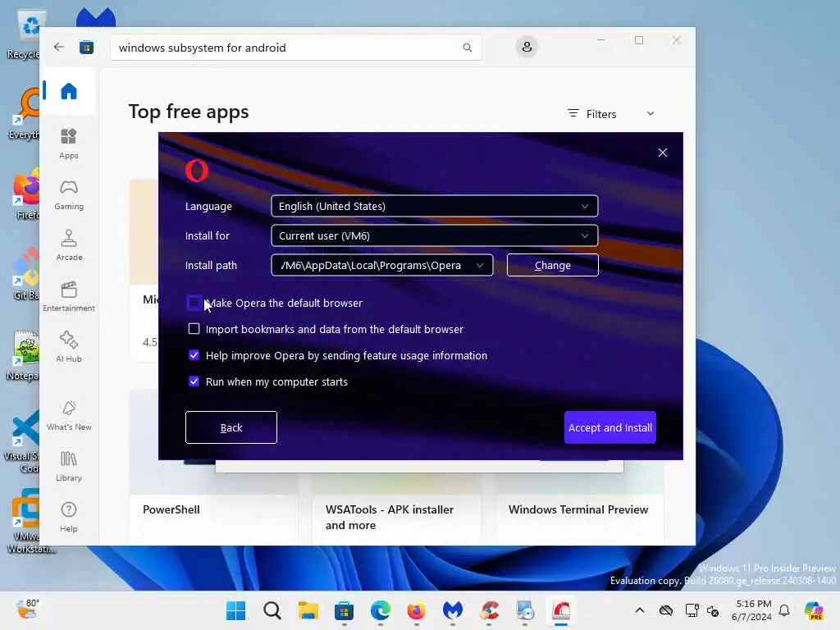Click the Opera logo in installer

click(x=197, y=171)
